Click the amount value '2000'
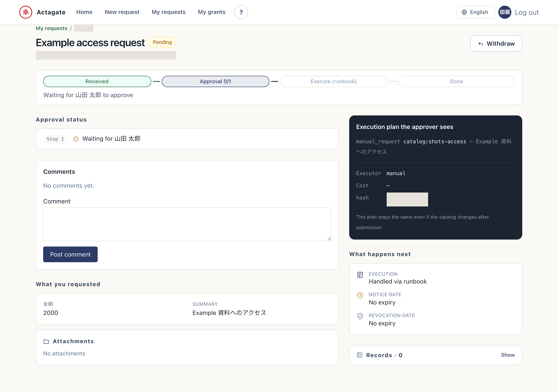This screenshot has height=392, width=558. (51, 313)
